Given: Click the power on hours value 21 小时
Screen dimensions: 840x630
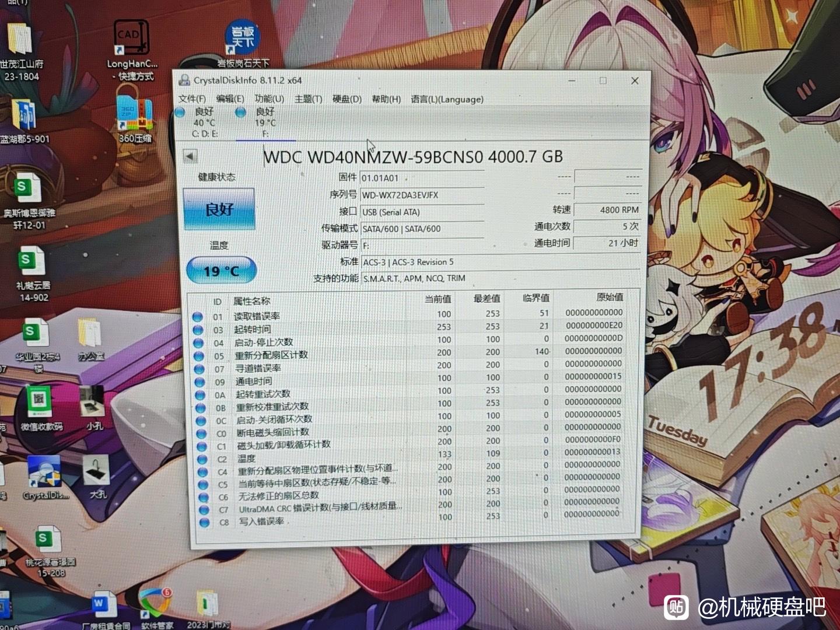Looking at the screenshot, I should 607,243.
